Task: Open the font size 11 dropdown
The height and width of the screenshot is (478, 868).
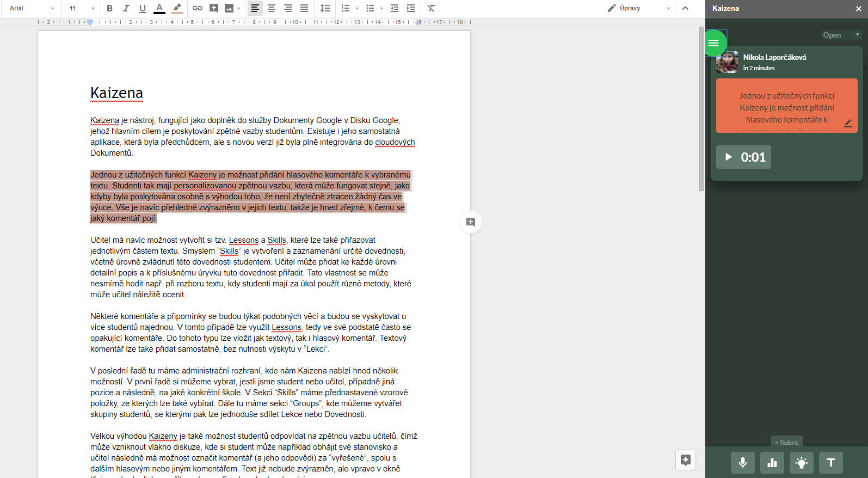Action: click(82, 8)
